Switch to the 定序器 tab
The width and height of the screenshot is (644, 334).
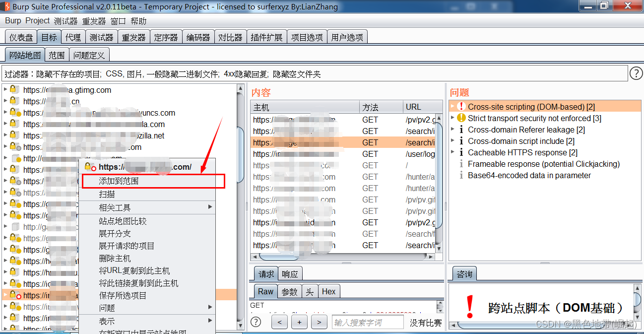[x=166, y=37]
